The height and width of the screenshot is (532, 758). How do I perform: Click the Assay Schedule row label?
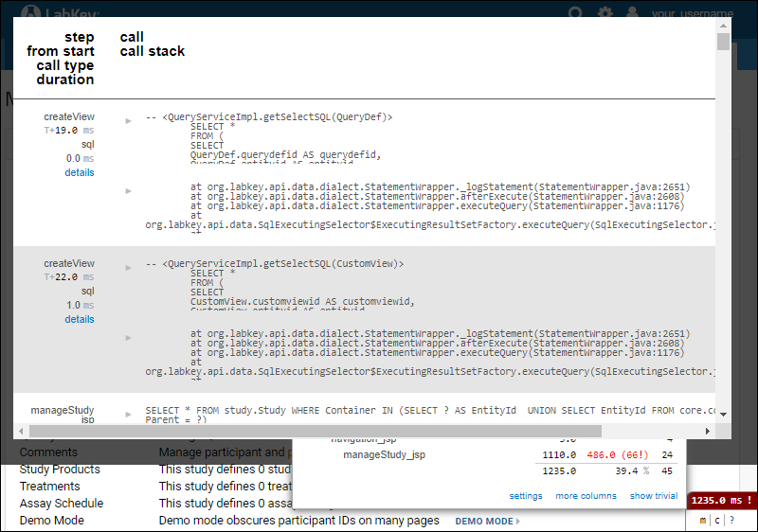tap(62, 503)
